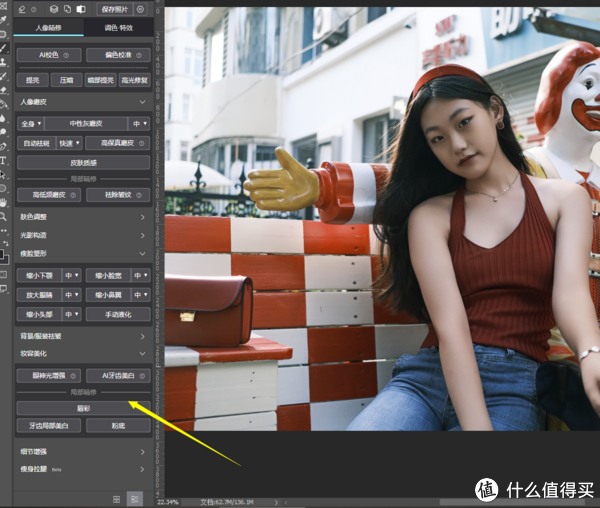
Task: Select the Hand tool
Action: pos(4,201)
